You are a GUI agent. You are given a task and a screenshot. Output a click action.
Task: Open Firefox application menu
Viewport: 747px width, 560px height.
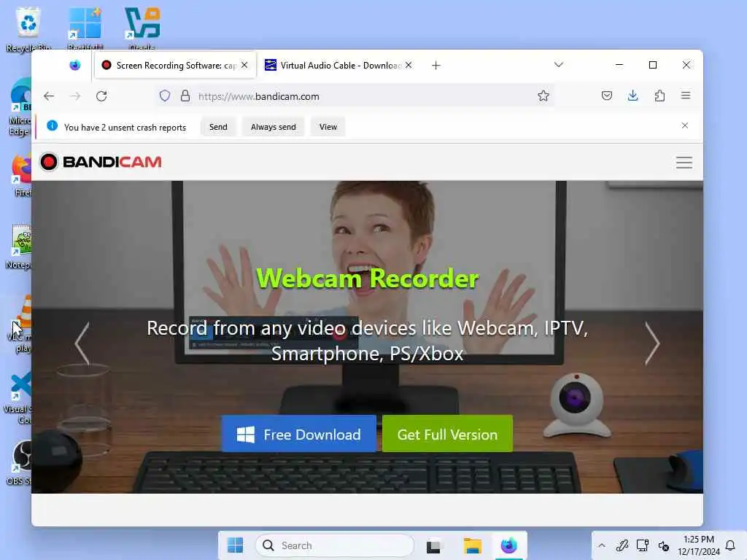pos(686,96)
